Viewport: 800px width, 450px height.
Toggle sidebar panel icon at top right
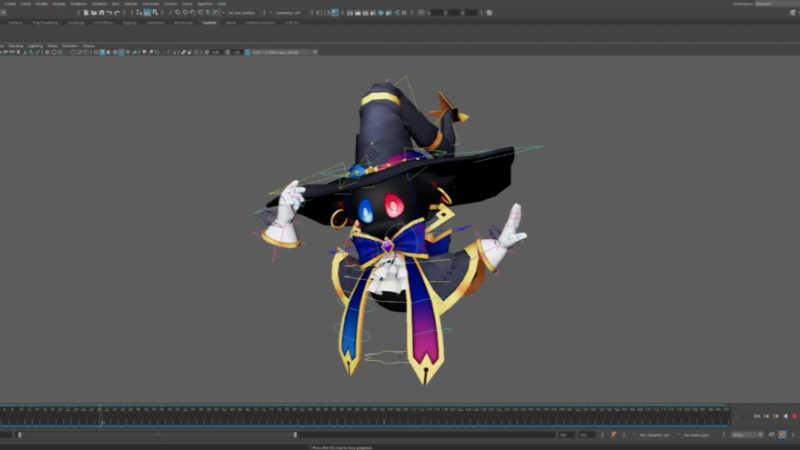(792, 13)
